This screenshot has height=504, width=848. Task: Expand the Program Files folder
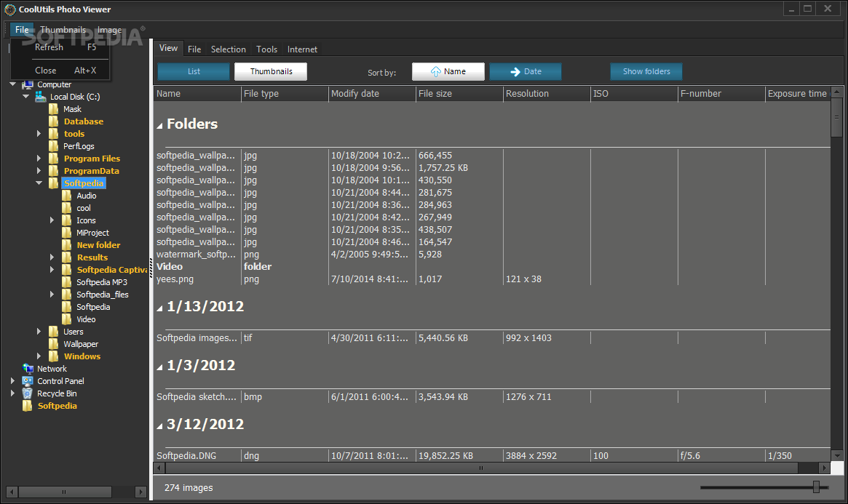click(39, 159)
